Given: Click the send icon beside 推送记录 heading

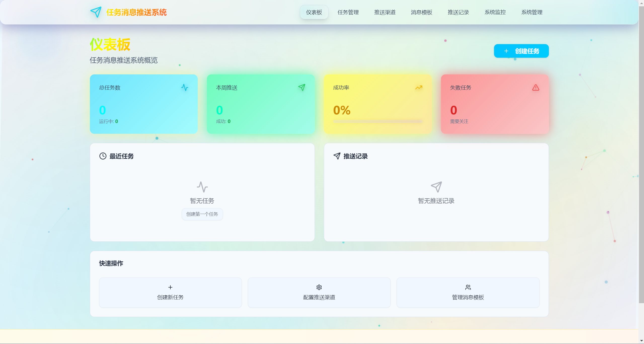Looking at the screenshot, I should 337,156.
